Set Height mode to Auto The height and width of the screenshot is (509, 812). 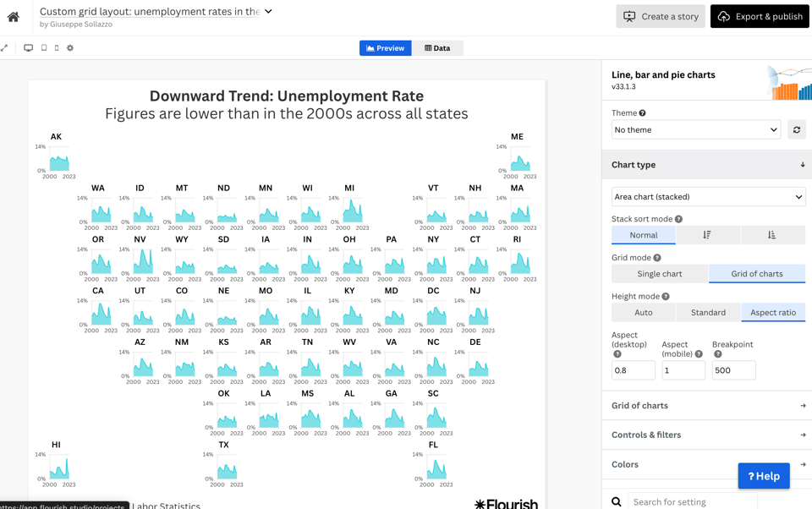643,313
